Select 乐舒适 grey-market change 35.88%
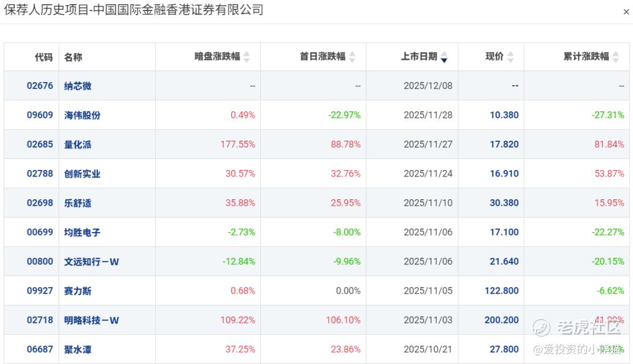633x364 pixels. 240,203
